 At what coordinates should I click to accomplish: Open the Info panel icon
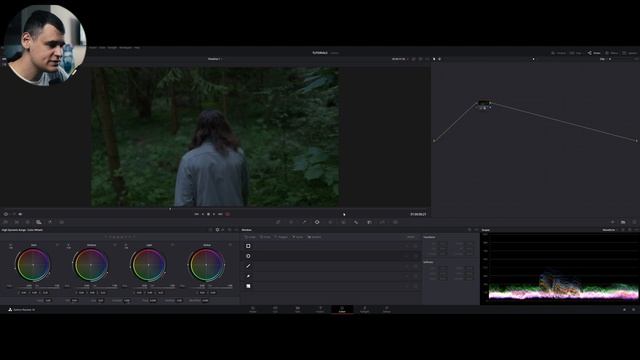[x=634, y=222]
